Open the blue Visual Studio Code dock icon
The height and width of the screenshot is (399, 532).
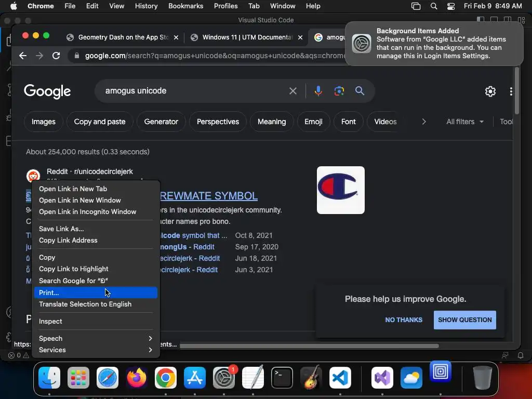point(340,378)
